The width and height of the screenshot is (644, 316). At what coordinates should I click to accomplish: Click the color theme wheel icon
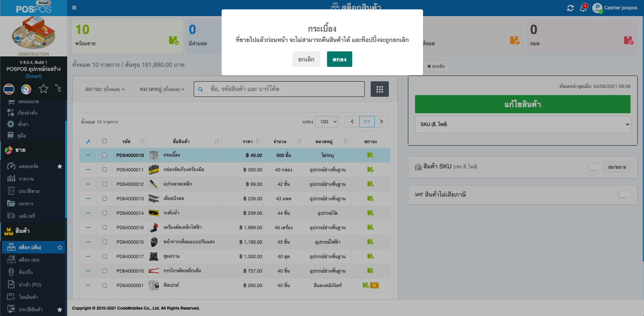[26, 89]
